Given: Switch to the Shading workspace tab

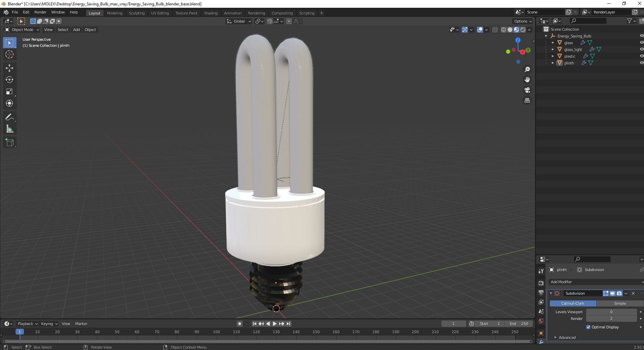Looking at the screenshot, I should 211,13.
